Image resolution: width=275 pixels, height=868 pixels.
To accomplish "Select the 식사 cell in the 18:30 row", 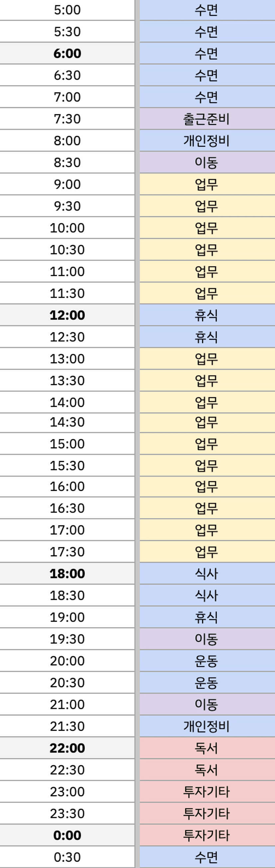I will [206, 596].
